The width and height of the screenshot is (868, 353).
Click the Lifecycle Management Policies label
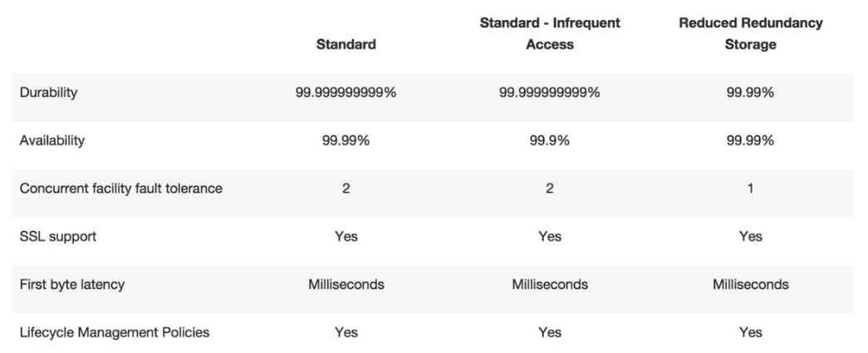point(115,332)
